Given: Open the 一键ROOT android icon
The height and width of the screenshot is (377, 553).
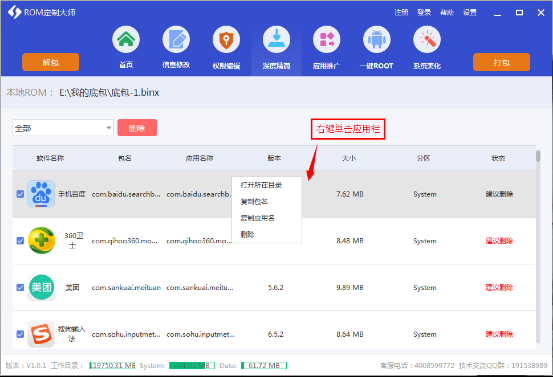Looking at the screenshot, I should (x=377, y=39).
